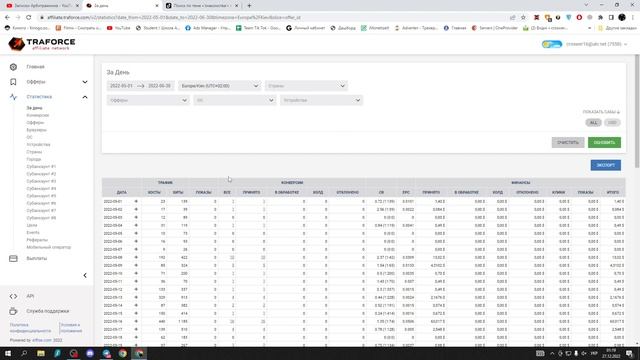The width and height of the screenshot is (640, 360).
Task: Open the Выплаты card icon in the sidebar
Action: coord(13,258)
